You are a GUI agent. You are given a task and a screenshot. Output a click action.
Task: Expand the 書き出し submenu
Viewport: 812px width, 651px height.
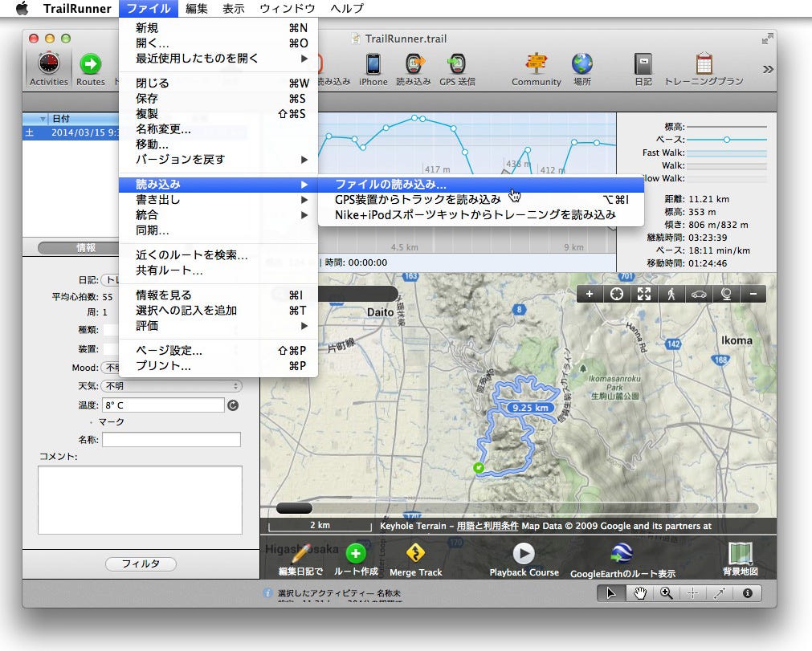pos(218,200)
